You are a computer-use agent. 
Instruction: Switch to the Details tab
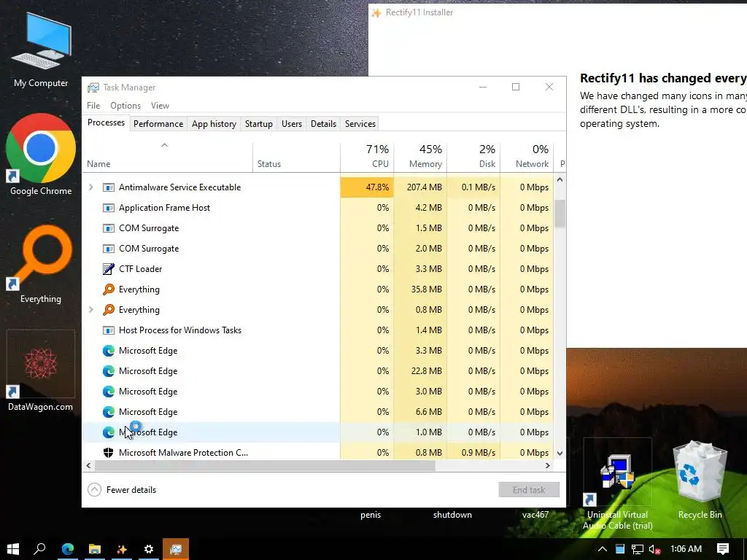pyautogui.click(x=323, y=124)
